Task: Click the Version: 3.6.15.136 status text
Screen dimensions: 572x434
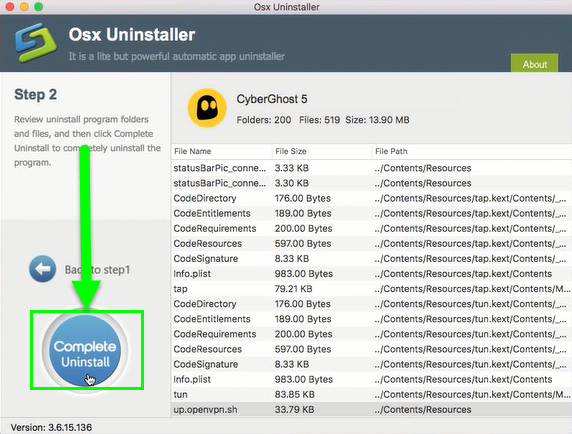Action: tap(51, 427)
